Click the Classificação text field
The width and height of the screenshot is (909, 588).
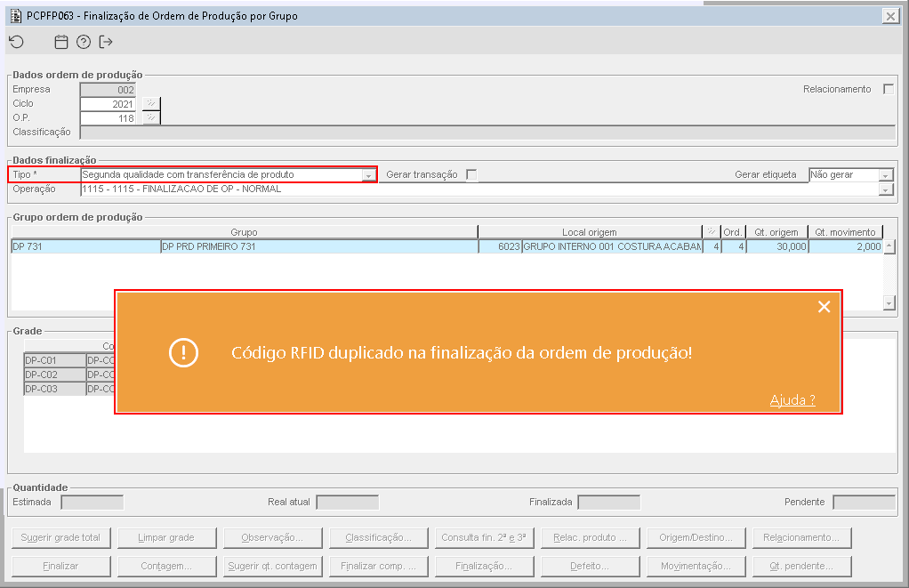487,133
